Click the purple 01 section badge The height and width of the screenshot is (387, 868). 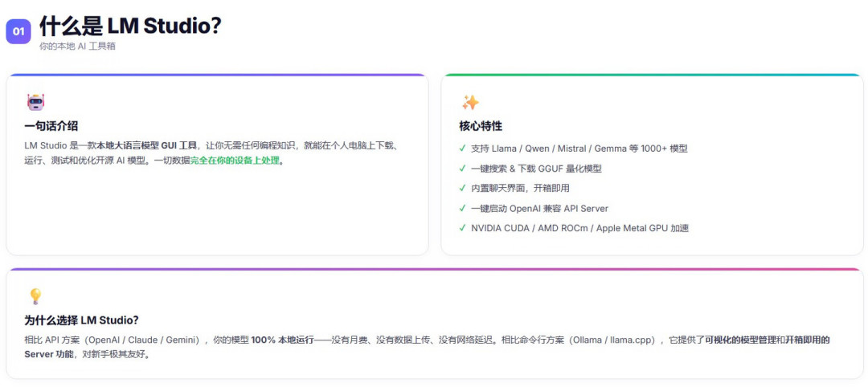pyautogui.click(x=18, y=31)
